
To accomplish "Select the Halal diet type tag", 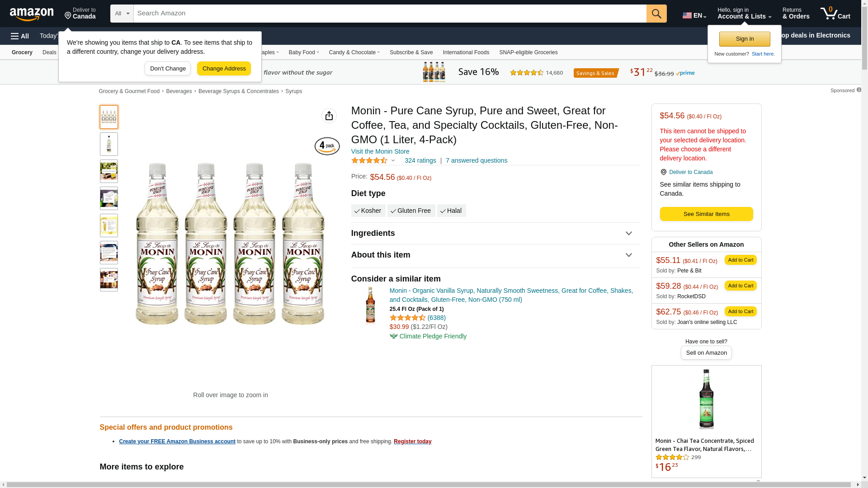I will pyautogui.click(x=451, y=211).
